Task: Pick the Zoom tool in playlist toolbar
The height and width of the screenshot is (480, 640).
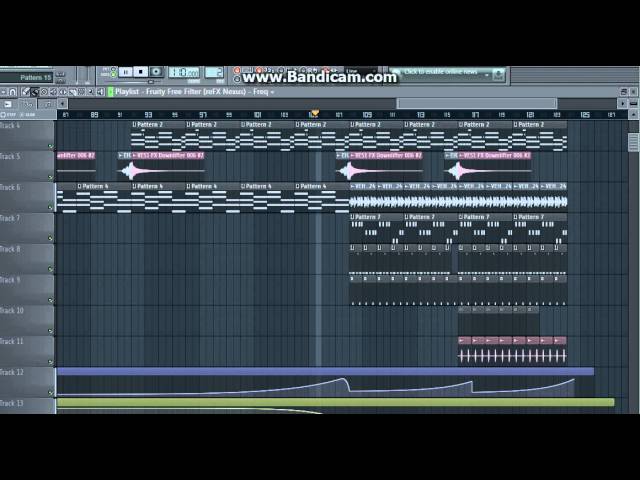Action: pos(91,92)
